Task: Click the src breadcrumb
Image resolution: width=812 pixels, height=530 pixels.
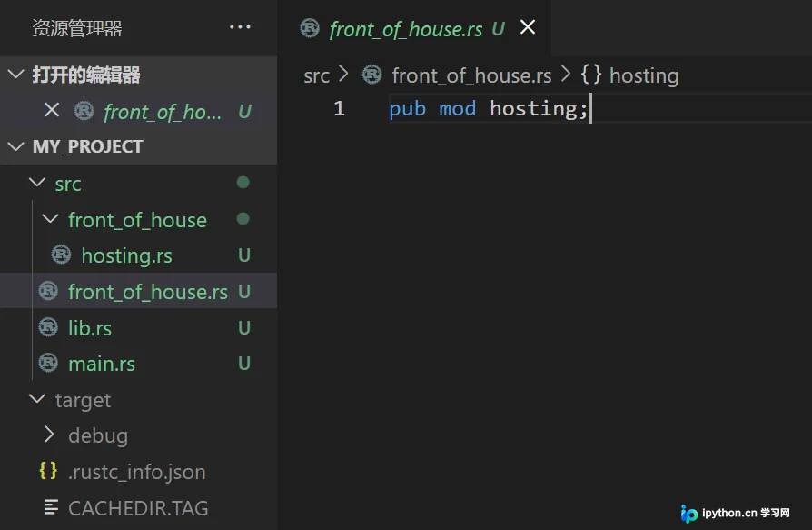Action: pos(316,76)
